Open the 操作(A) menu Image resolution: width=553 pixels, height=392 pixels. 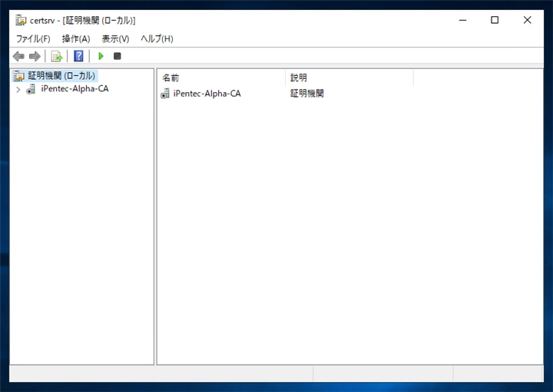[x=76, y=39]
